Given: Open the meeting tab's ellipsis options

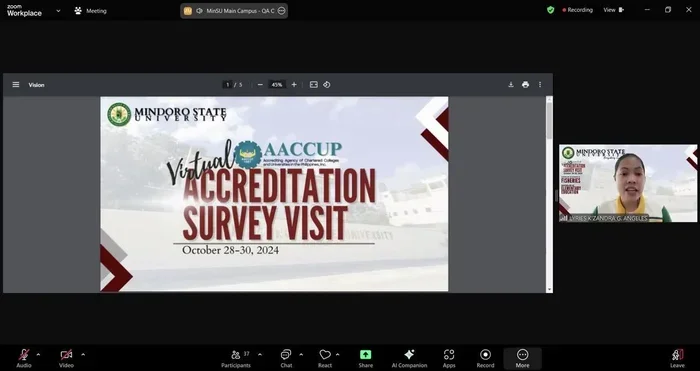Looking at the screenshot, I should coord(281,11).
